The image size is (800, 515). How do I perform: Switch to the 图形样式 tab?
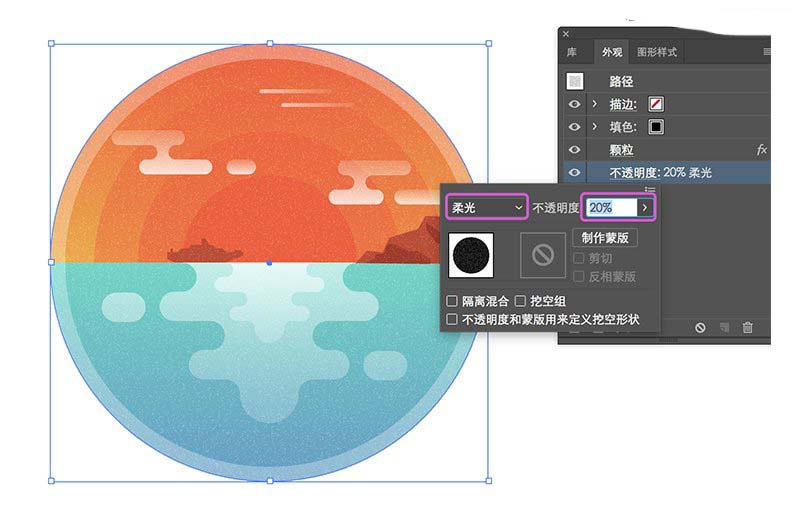coord(657,52)
